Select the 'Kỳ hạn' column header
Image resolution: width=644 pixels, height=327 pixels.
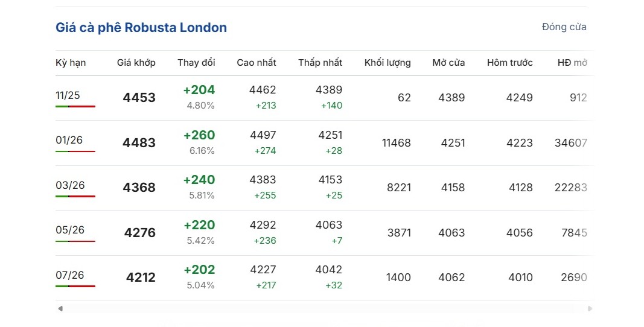click(71, 63)
